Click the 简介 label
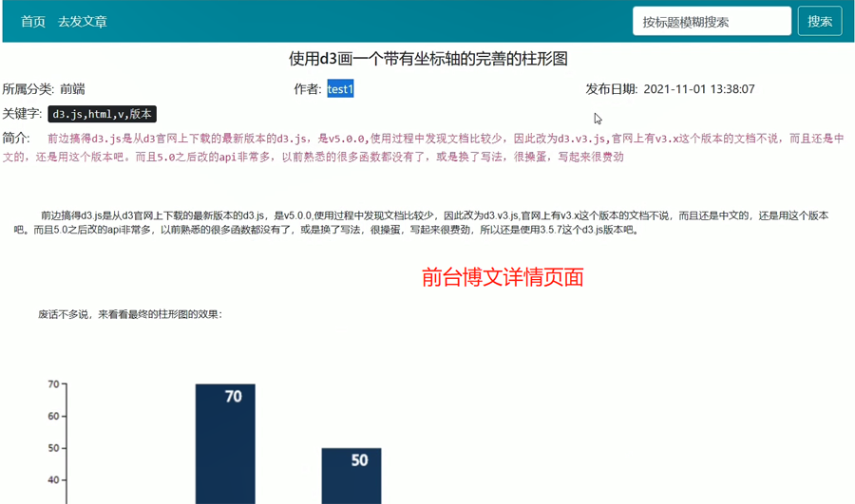The image size is (855, 504). point(16,138)
